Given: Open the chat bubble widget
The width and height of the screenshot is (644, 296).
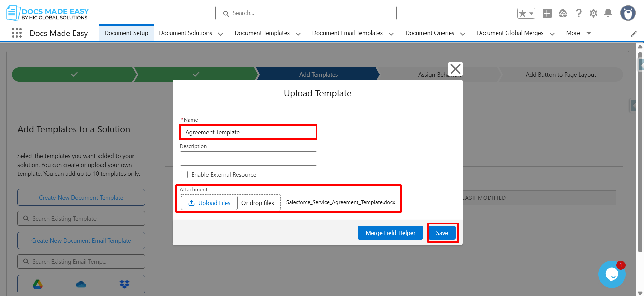Looking at the screenshot, I should pyautogui.click(x=611, y=274).
